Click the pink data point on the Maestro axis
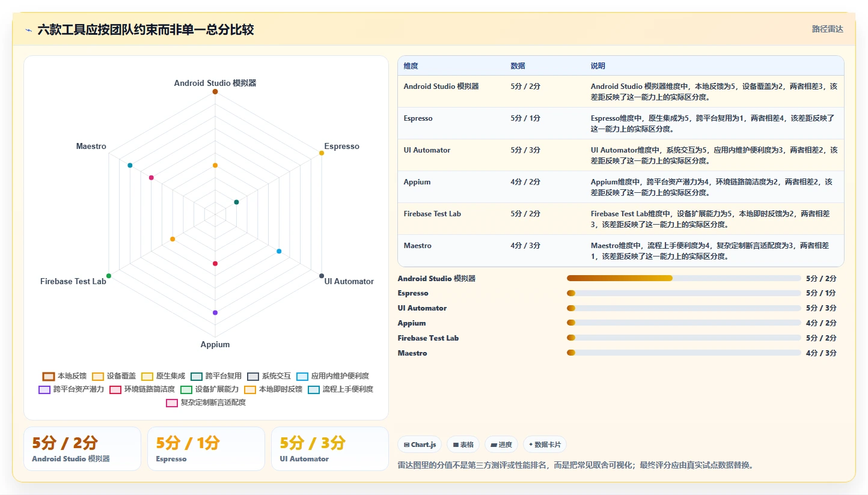Viewport: 868px width, 495px height. (151, 178)
